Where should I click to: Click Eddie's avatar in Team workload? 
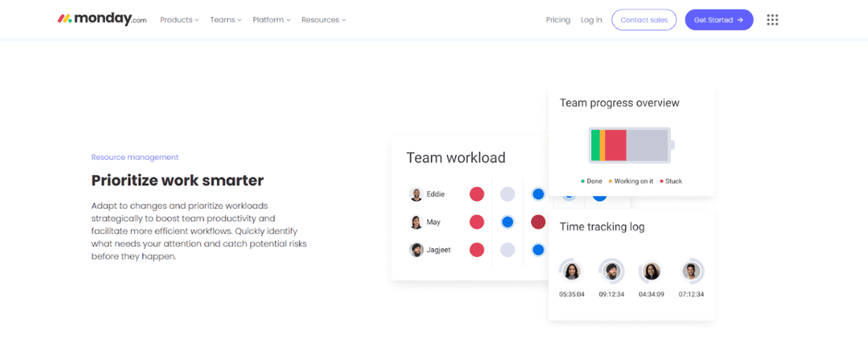pos(416,194)
